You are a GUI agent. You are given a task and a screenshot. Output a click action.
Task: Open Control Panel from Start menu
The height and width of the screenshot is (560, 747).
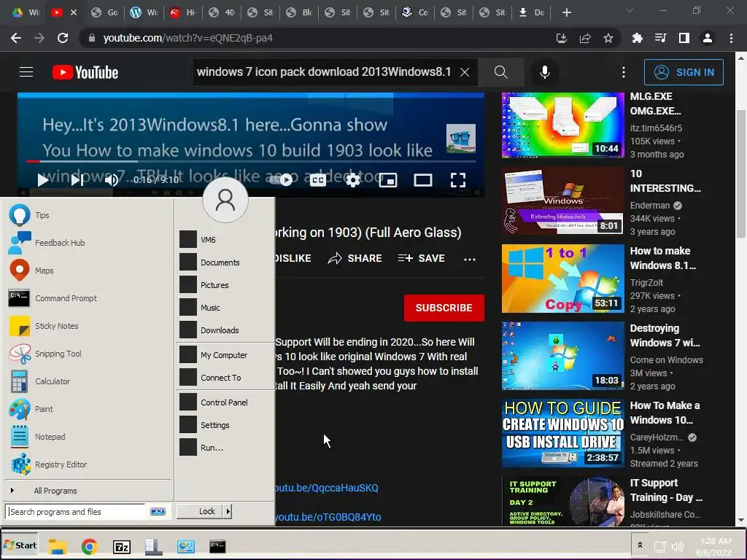pos(226,402)
